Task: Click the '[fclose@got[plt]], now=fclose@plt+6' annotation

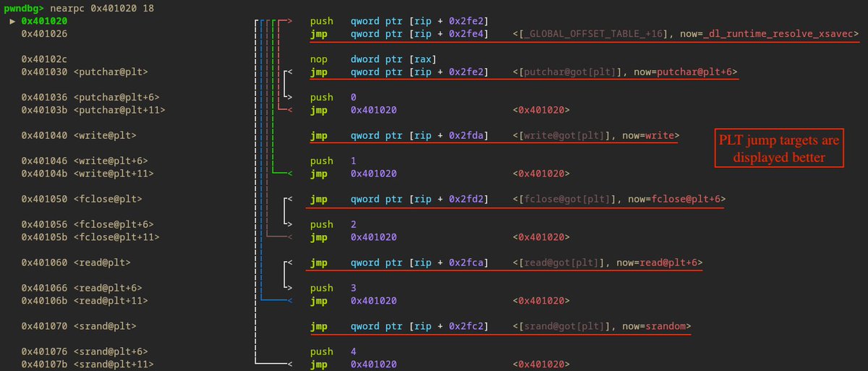Action: tap(621, 199)
